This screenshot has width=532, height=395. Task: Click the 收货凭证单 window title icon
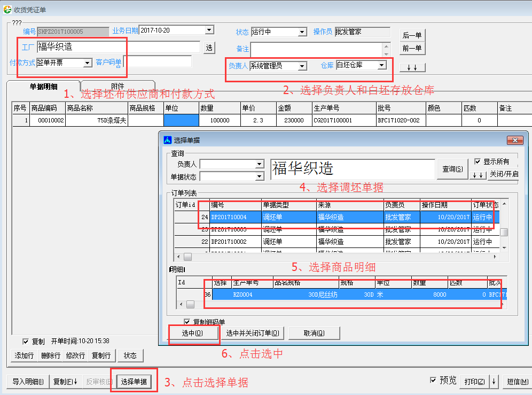pyautogui.click(x=7, y=10)
